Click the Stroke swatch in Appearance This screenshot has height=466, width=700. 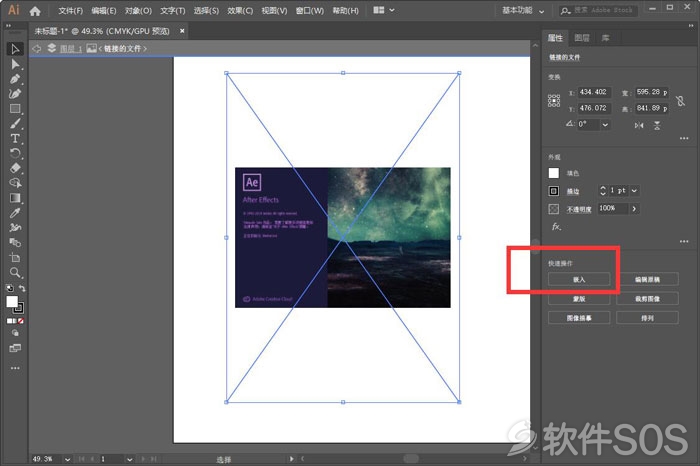tap(554, 191)
